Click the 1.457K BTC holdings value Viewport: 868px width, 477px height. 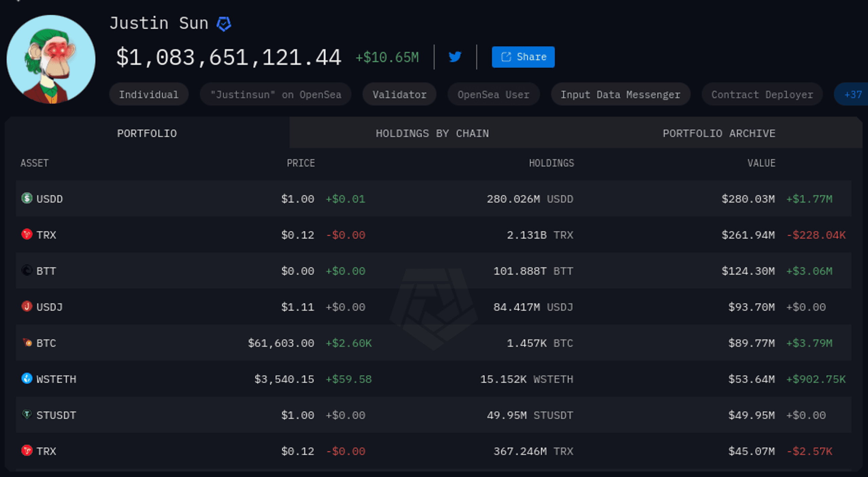540,343
